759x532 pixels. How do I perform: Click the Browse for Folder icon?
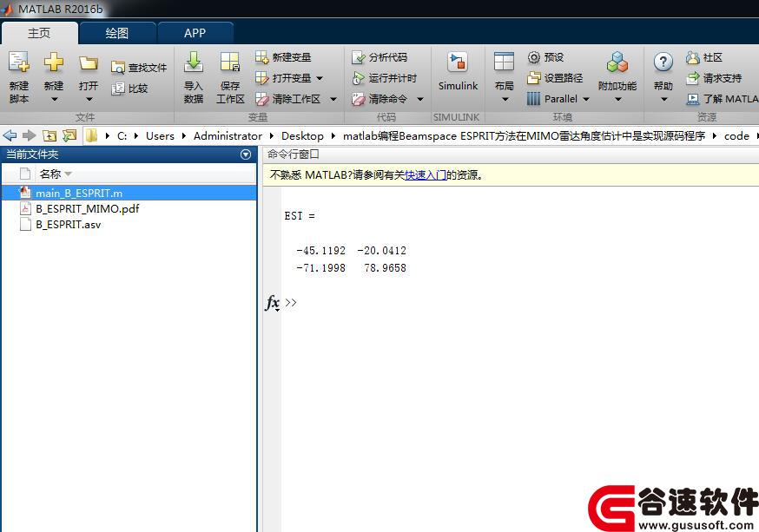(x=69, y=136)
